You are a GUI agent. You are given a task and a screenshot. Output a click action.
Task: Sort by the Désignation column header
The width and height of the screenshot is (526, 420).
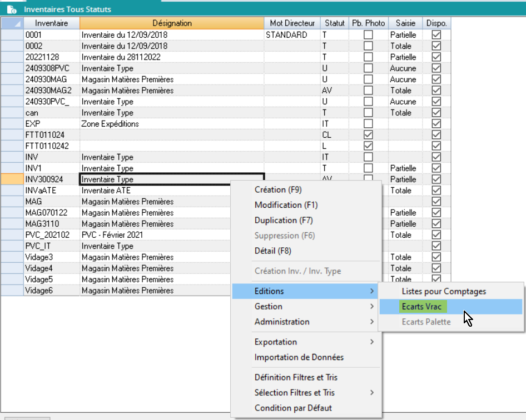tap(172, 23)
